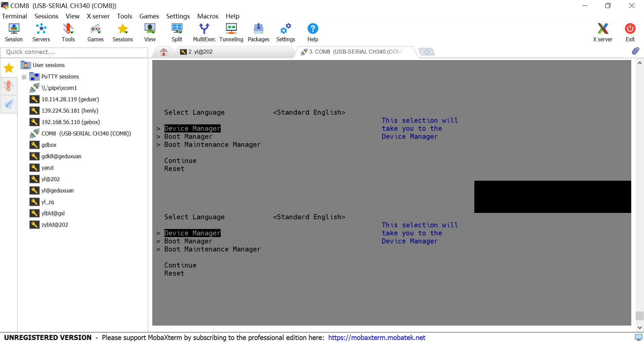Viewport: 644px width, 342px height.
Task: Open the Help menu
Action: 232,16
